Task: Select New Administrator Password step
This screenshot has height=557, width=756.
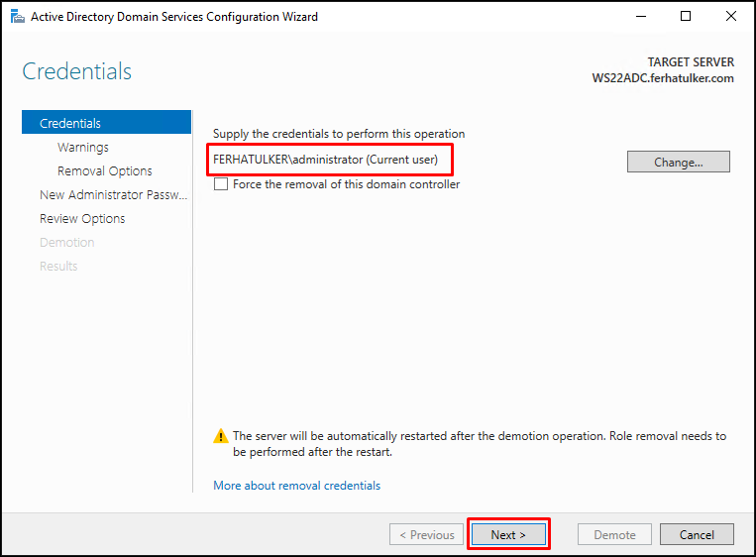Action: pos(113,195)
